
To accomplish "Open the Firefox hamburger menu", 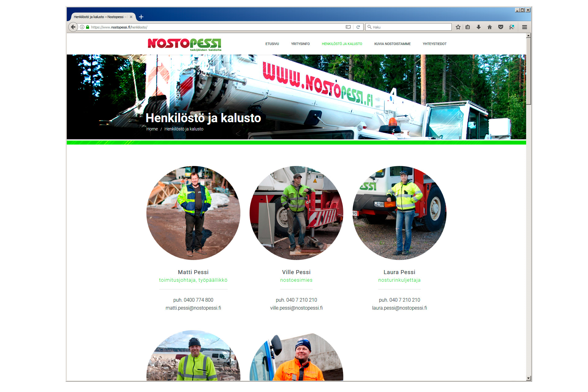I will tap(525, 27).
